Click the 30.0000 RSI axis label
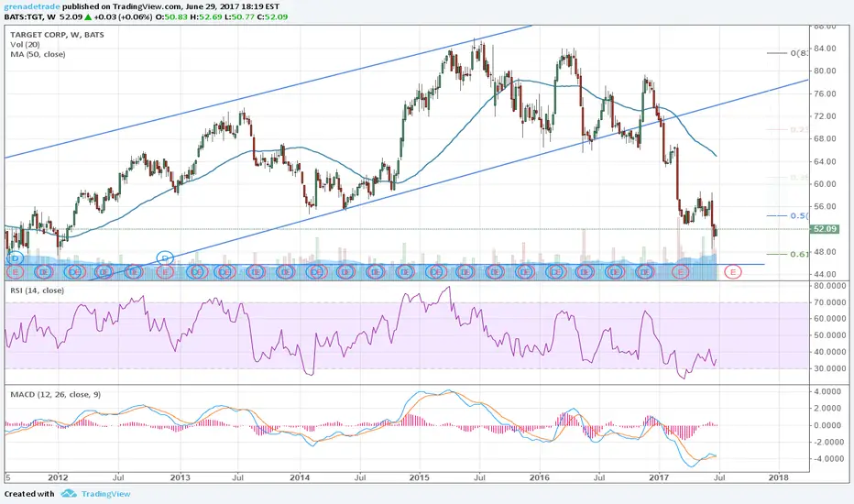Image resolution: width=854 pixels, height=504 pixels. (x=830, y=368)
